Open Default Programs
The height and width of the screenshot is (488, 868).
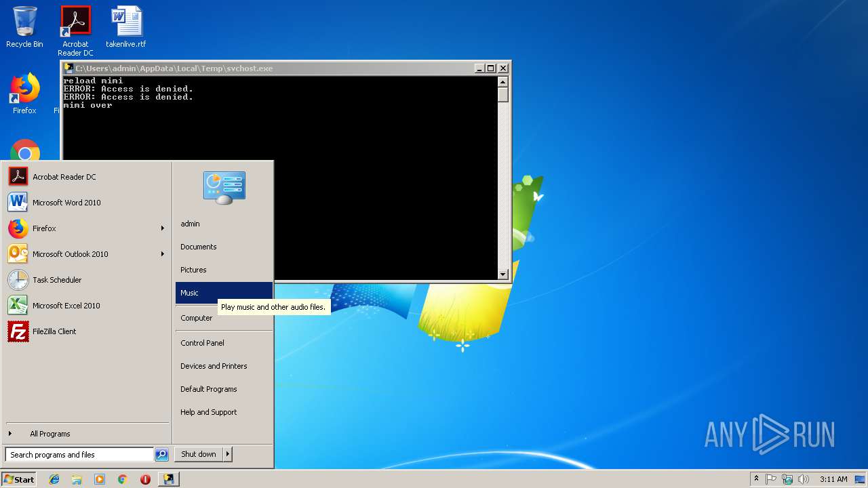[224, 389]
